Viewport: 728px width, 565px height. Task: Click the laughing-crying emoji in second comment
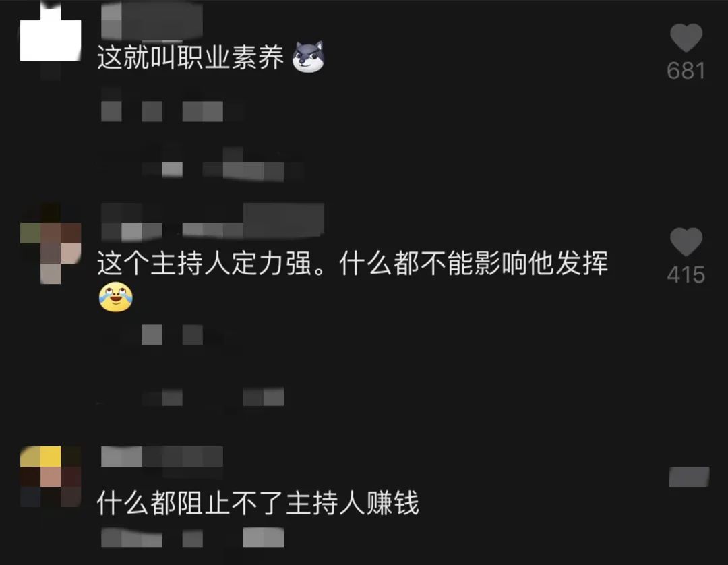pyautogui.click(x=116, y=297)
